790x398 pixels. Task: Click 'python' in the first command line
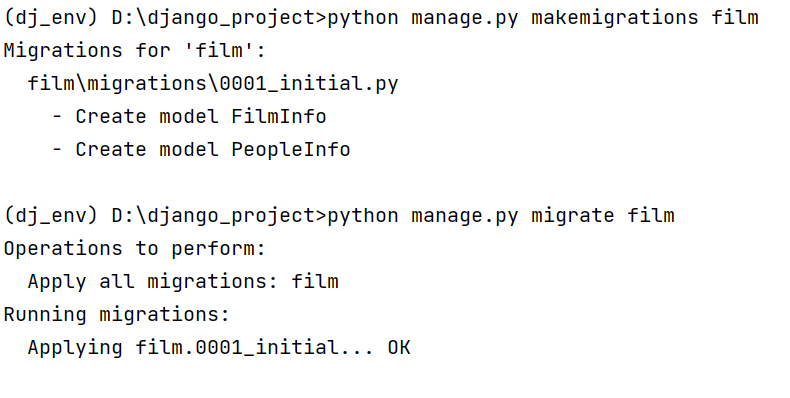[x=363, y=18]
